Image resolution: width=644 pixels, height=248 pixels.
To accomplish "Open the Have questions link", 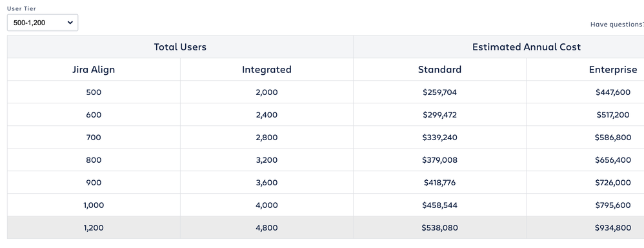I will click(x=617, y=25).
